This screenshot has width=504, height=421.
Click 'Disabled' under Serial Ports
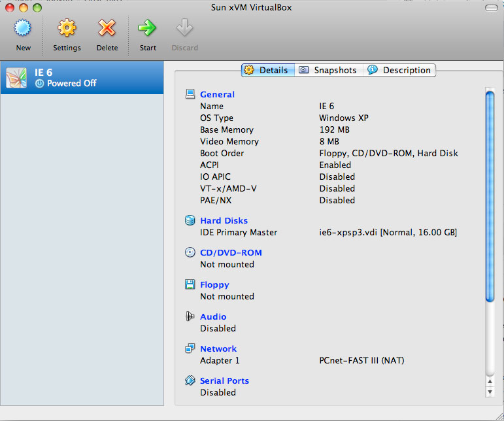point(218,393)
